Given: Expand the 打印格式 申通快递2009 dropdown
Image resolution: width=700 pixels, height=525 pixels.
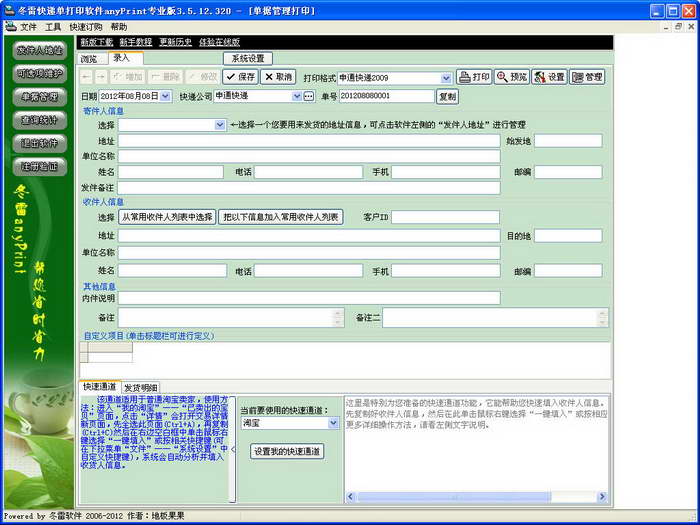Looking at the screenshot, I should click(x=446, y=78).
